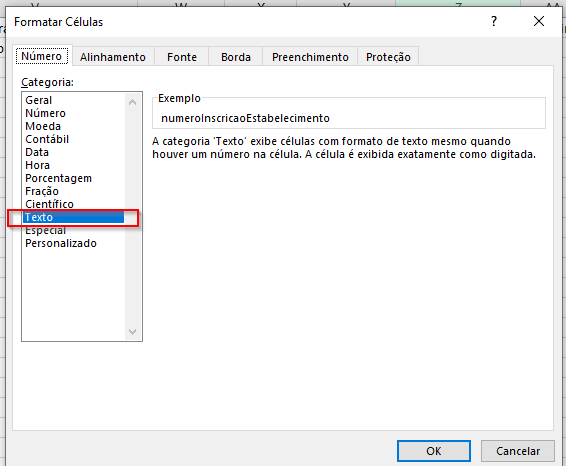The height and width of the screenshot is (466, 566).
Task: Switch to the Alinhamento tab
Action: point(113,57)
